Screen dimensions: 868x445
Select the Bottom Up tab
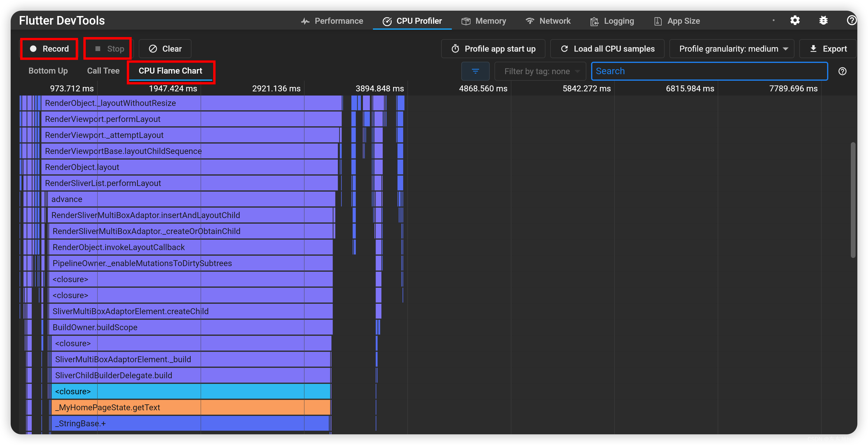click(x=48, y=71)
